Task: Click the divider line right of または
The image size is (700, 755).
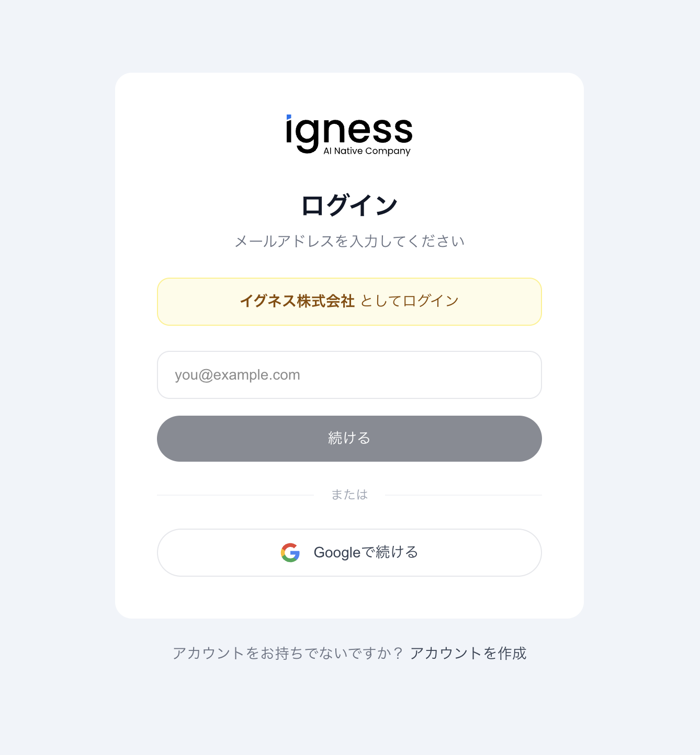Action: coord(463,495)
